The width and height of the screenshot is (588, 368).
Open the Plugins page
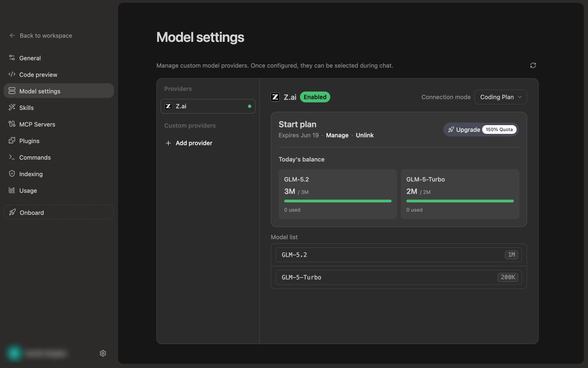coord(59,141)
